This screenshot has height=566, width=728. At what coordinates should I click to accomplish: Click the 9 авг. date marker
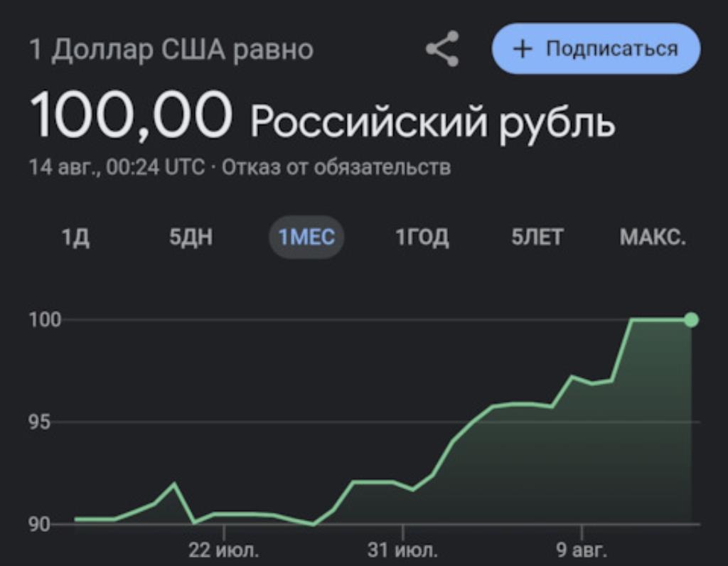click(x=582, y=550)
